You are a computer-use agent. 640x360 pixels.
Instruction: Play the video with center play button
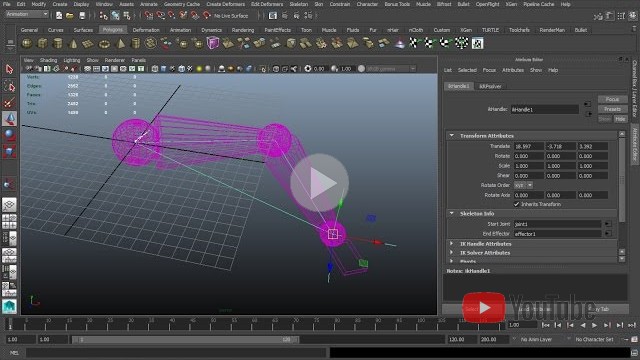point(320,182)
